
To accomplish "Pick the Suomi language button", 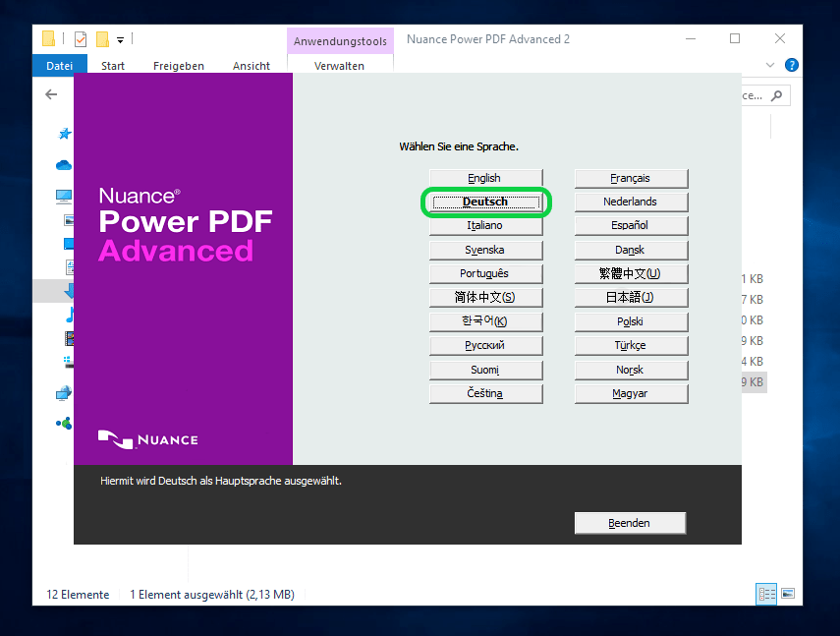I will [485, 370].
